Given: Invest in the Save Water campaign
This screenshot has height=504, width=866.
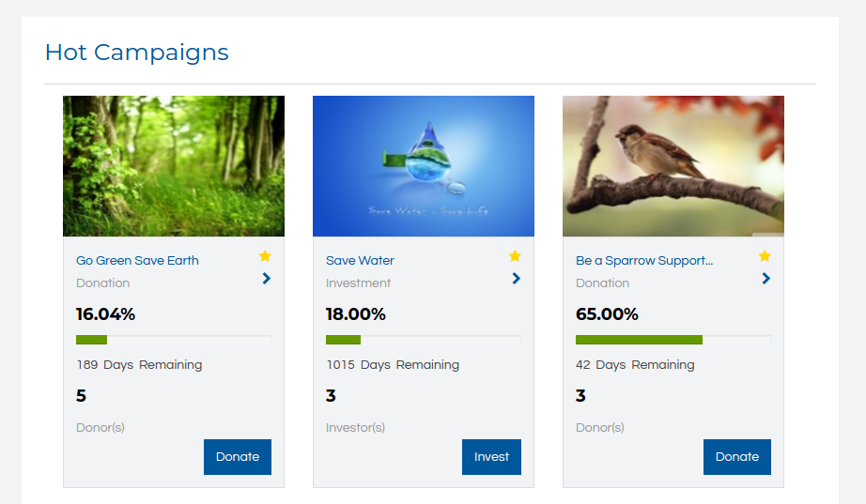Looking at the screenshot, I should point(491,456).
